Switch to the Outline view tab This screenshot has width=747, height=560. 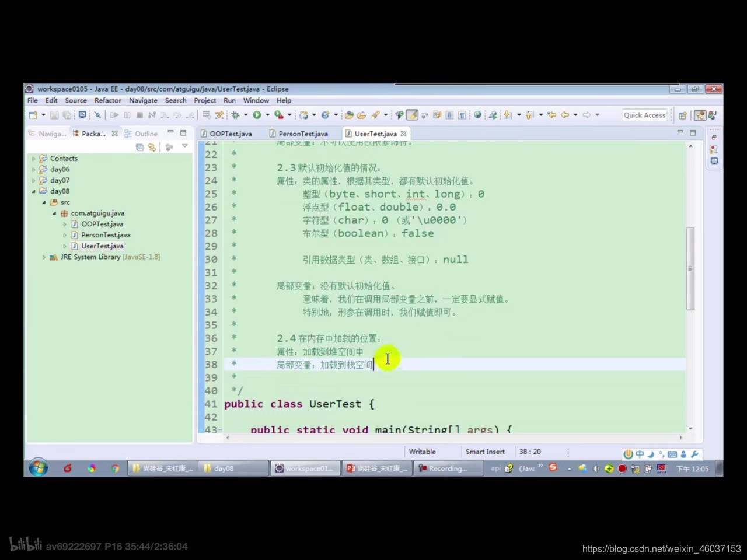[141, 134]
